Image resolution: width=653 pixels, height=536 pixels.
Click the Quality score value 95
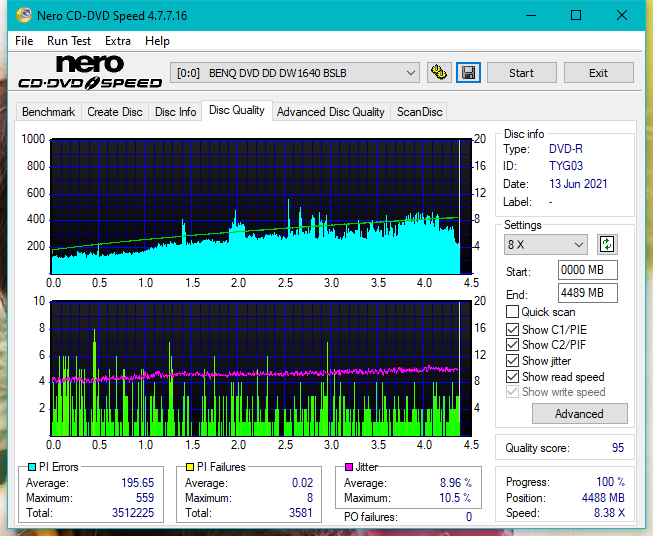coord(618,448)
